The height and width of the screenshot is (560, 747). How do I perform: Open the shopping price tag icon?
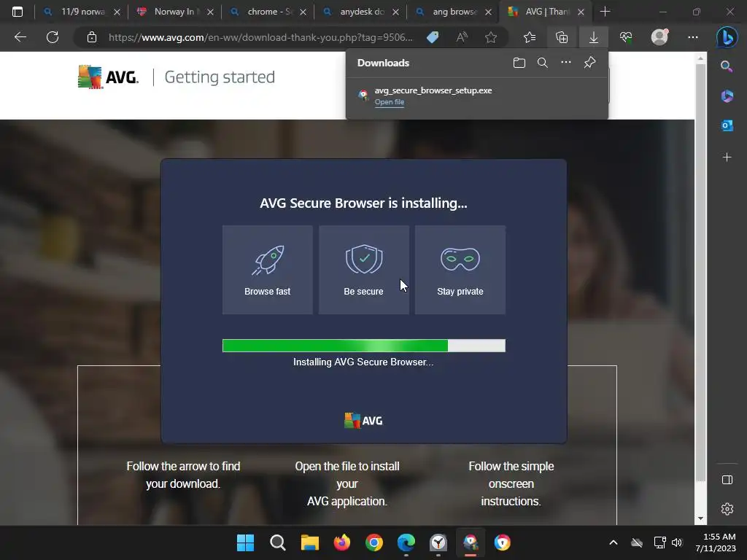[433, 37]
